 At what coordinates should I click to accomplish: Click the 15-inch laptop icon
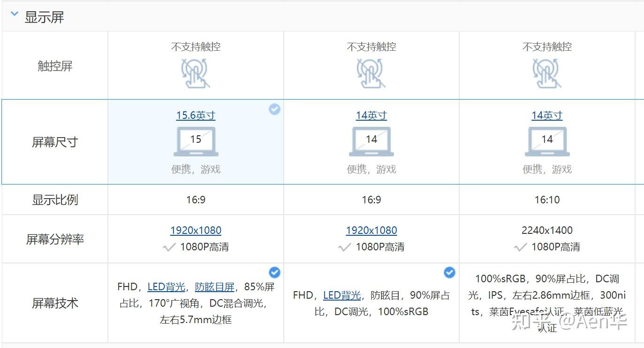click(x=196, y=141)
